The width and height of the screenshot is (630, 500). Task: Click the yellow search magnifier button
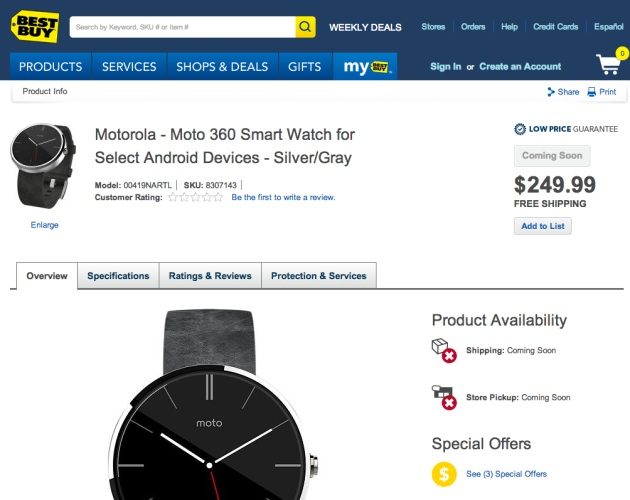coord(305,27)
